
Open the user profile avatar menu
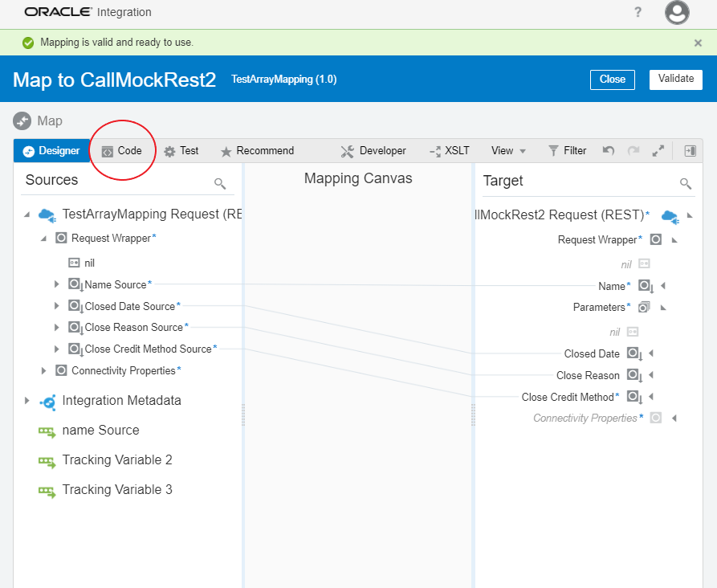coord(678,13)
